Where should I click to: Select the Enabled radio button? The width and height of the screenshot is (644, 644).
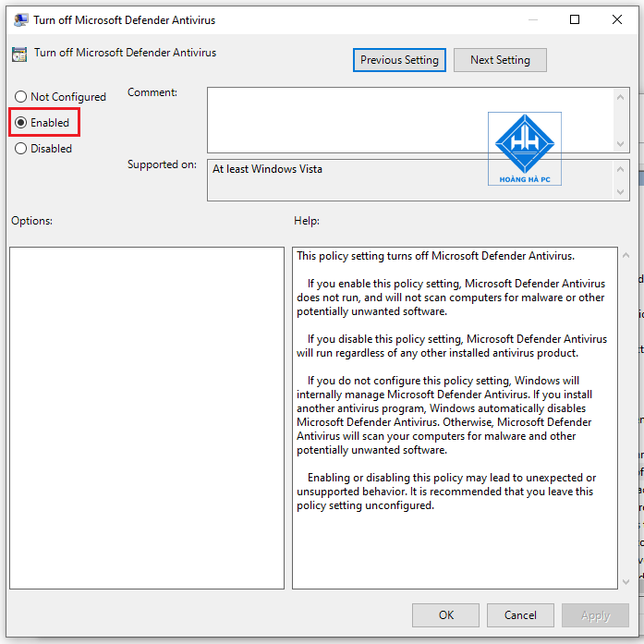pos(21,123)
